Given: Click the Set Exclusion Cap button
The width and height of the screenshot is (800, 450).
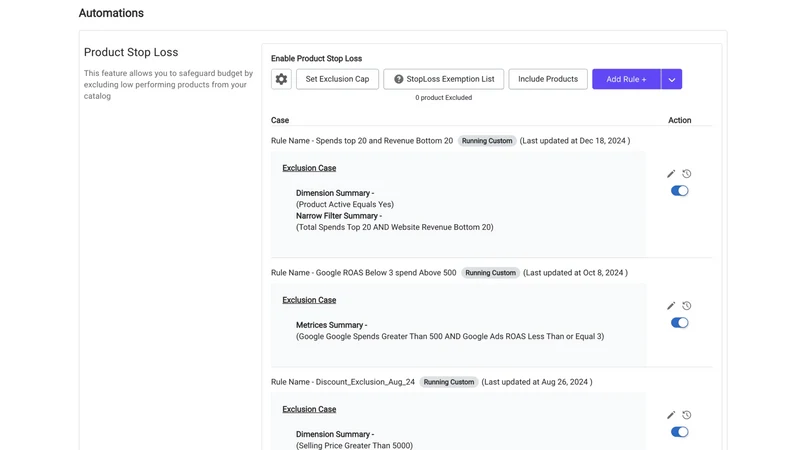Looking at the screenshot, I should click(337, 79).
